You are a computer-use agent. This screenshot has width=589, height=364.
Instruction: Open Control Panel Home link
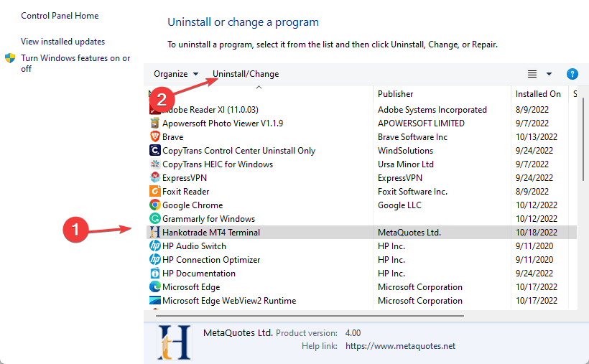pyautogui.click(x=60, y=15)
